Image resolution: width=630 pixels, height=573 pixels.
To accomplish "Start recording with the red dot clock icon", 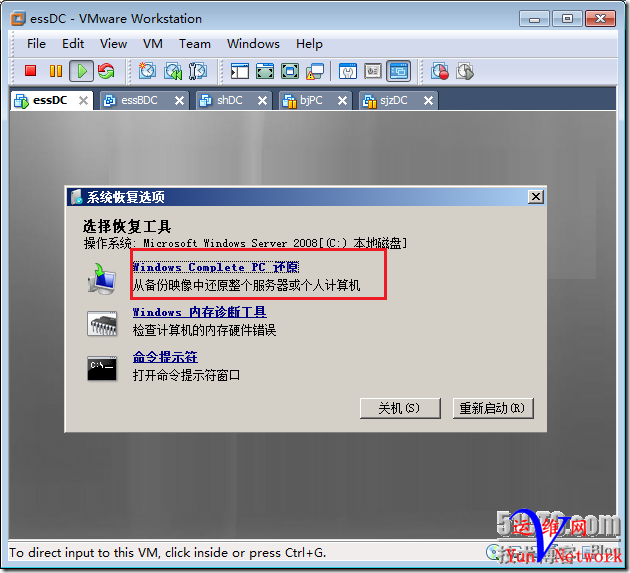I will 440,71.
